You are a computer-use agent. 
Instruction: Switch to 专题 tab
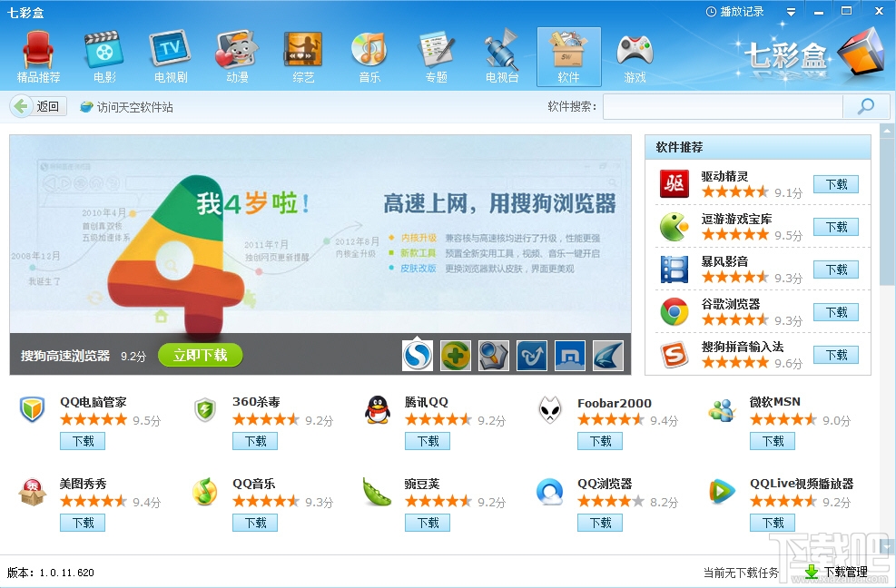(x=436, y=57)
